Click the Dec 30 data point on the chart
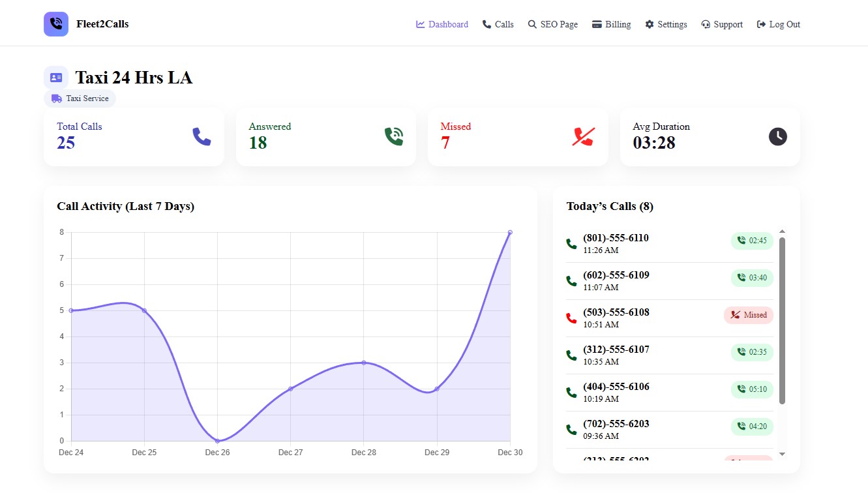Image resolution: width=868 pixels, height=493 pixels. pos(510,232)
